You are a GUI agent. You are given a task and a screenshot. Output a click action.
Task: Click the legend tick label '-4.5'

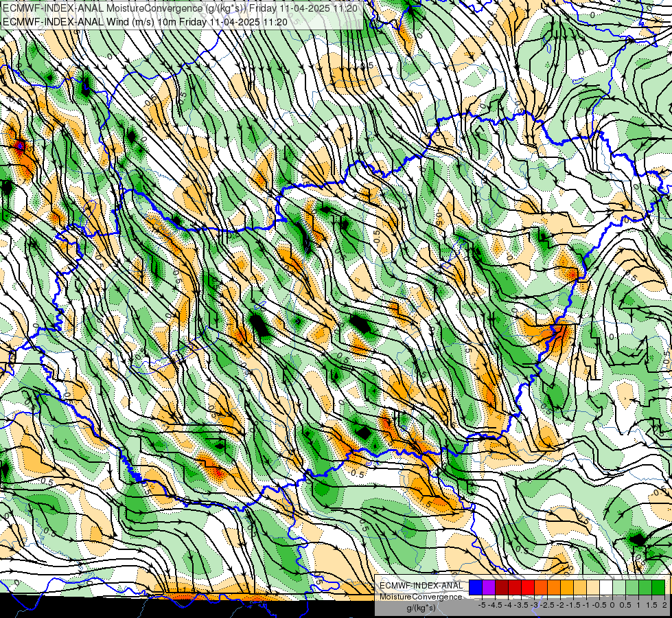495,605
